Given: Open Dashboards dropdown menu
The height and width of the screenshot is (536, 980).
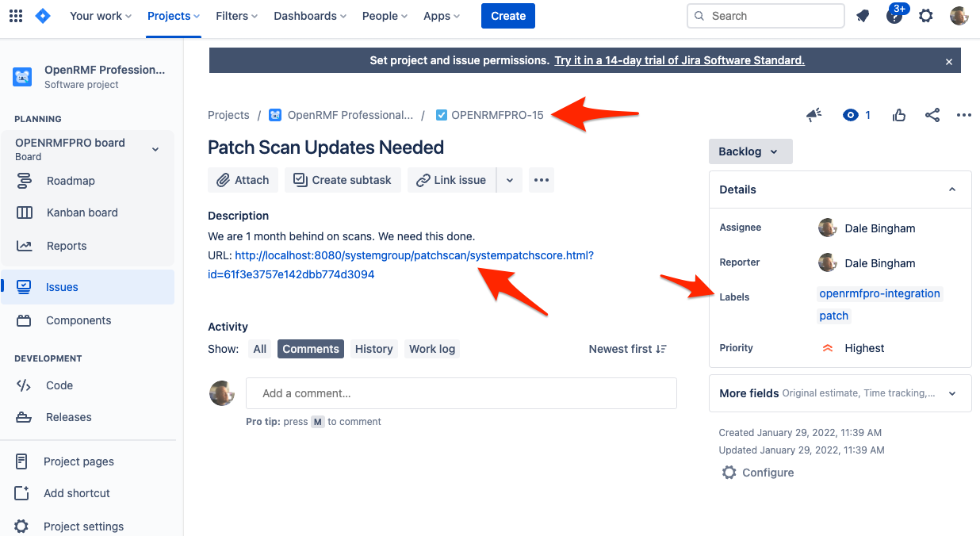Looking at the screenshot, I should tap(310, 16).
